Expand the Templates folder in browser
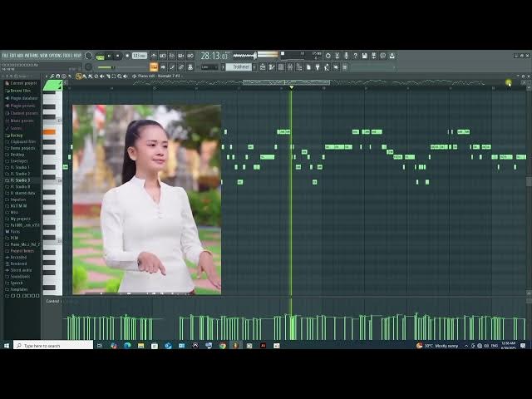 coord(17,289)
